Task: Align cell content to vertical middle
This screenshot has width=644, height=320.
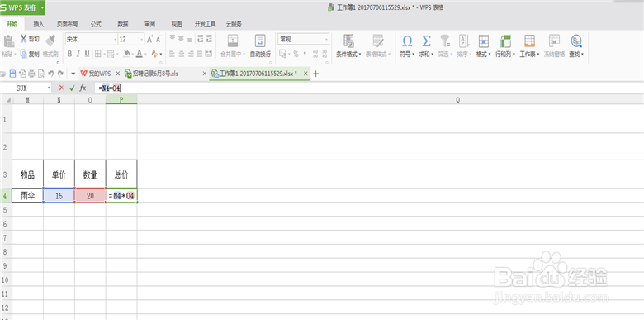Action: click(181, 39)
